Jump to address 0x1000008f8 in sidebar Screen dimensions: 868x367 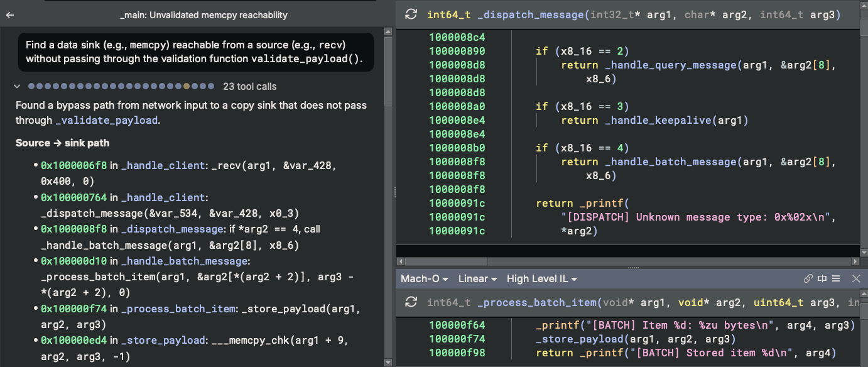(73, 229)
